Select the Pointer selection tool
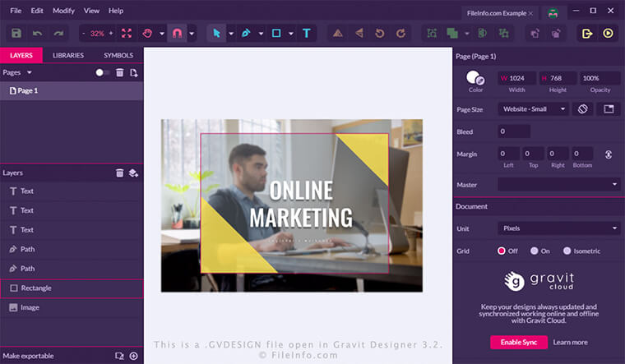The height and width of the screenshot is (364, 625). (217, 34)
